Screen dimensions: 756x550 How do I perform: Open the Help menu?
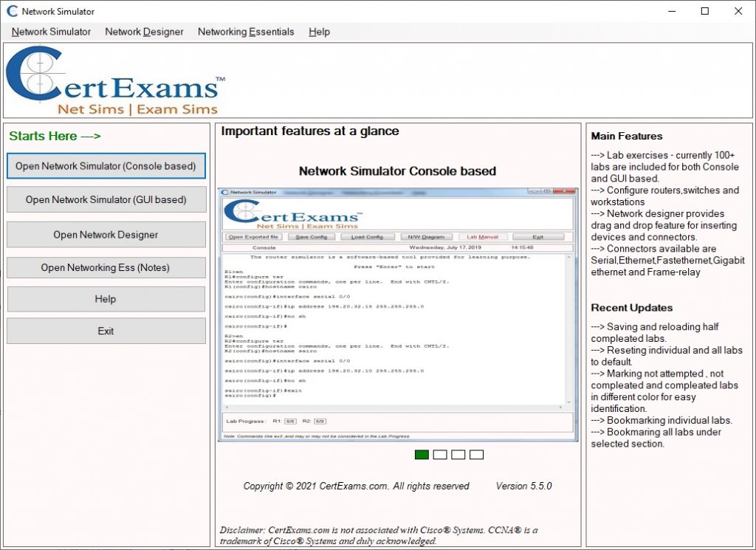pos(319,32)
